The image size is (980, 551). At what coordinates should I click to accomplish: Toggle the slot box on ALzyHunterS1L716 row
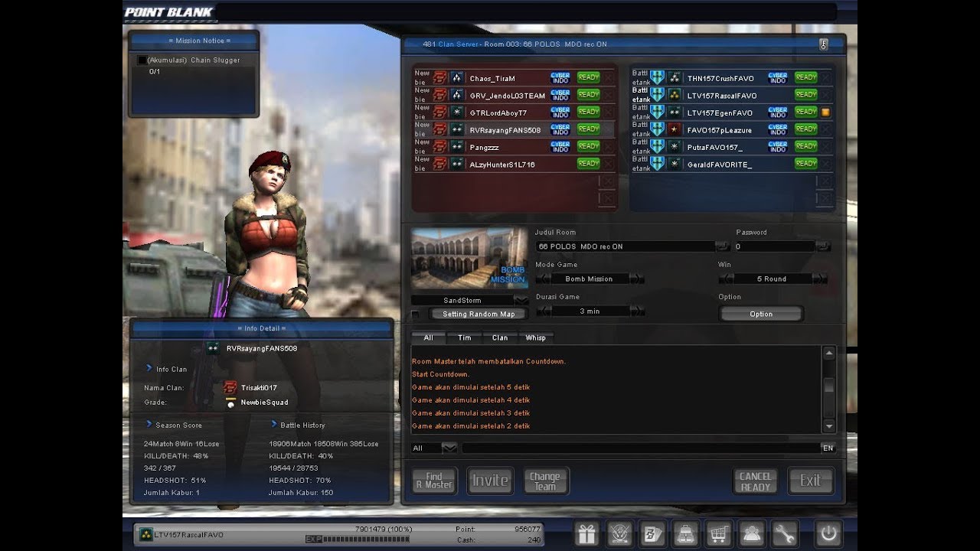click(x=609, y=163)
